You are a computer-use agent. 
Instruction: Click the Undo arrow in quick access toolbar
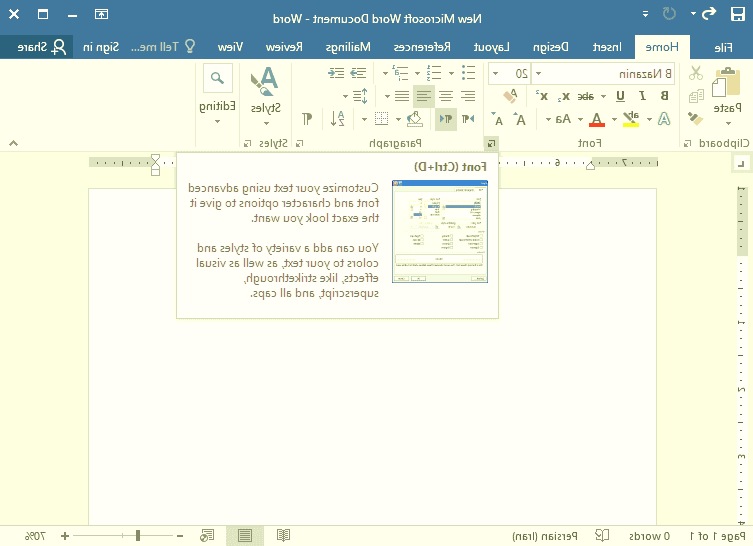709,13
